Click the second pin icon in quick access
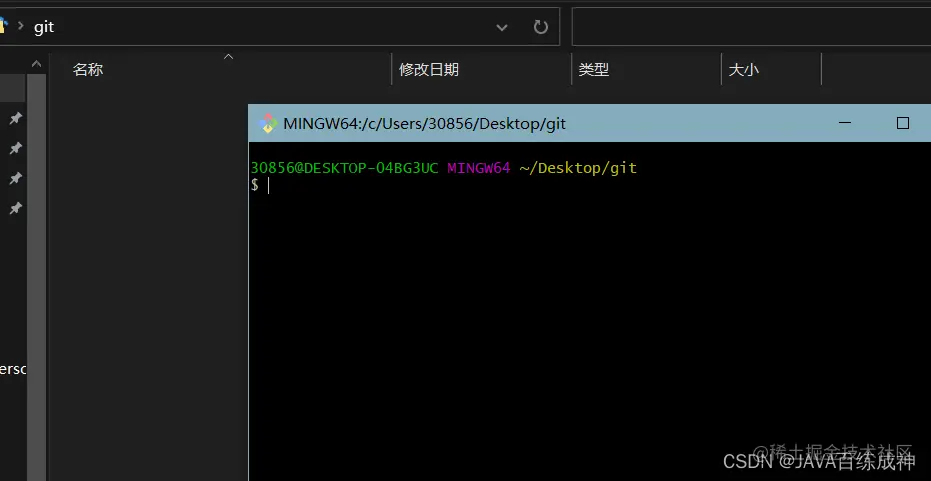931x481 pixels. [15, 148]
